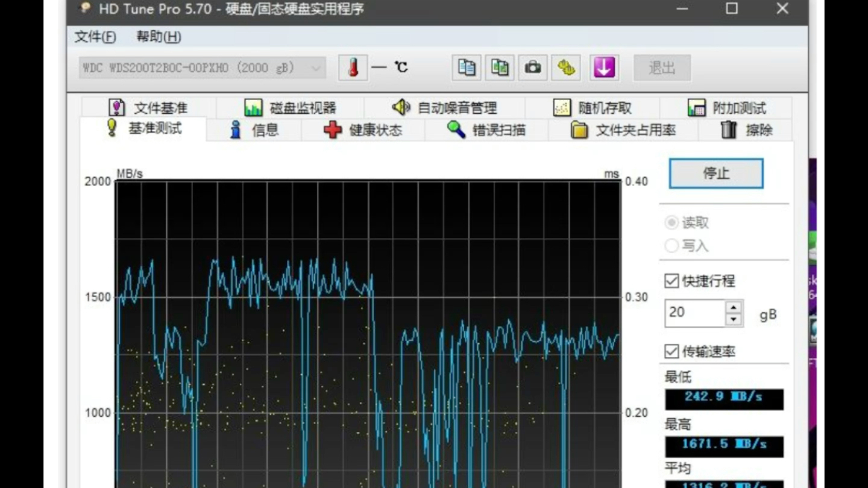Select the 基准测试 tab
This screenshot has width=868, height=488.
click(143, 128)
